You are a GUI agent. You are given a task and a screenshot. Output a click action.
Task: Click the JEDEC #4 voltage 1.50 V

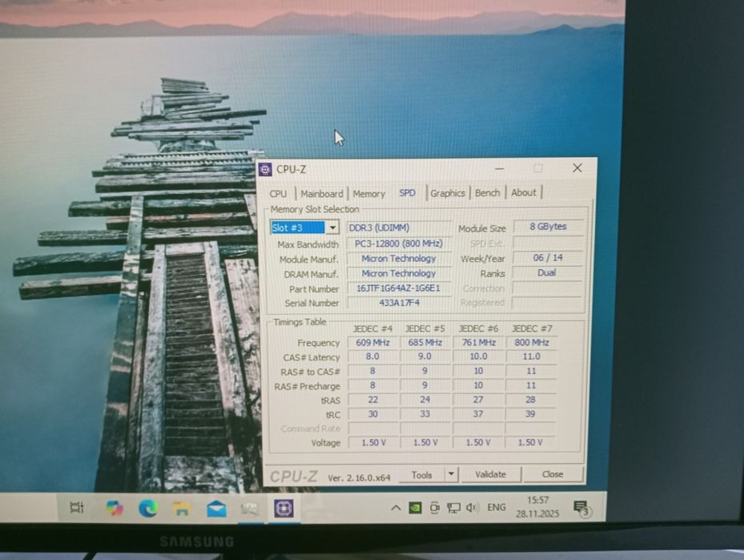[373, 442]
